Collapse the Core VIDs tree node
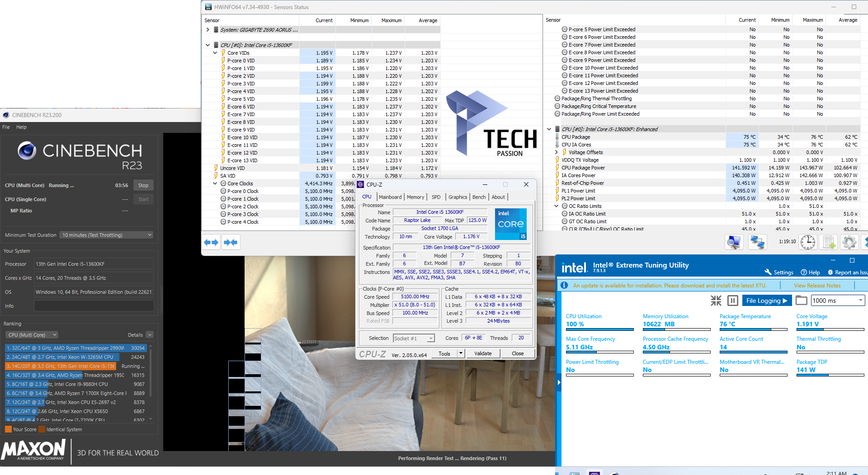Viewport: 868px width, 475px height. tap(215, 53)
